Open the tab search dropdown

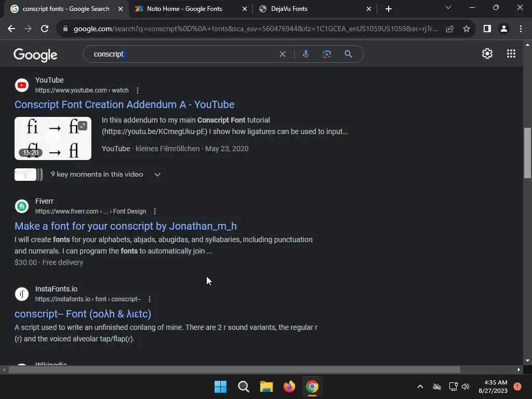448,7
